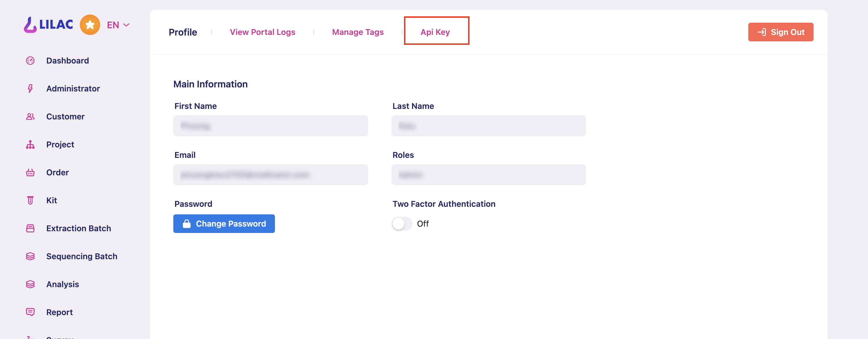Open the View Portal Logs tab
Viewport: 868px width, 339px height.
tap(262, 32)
